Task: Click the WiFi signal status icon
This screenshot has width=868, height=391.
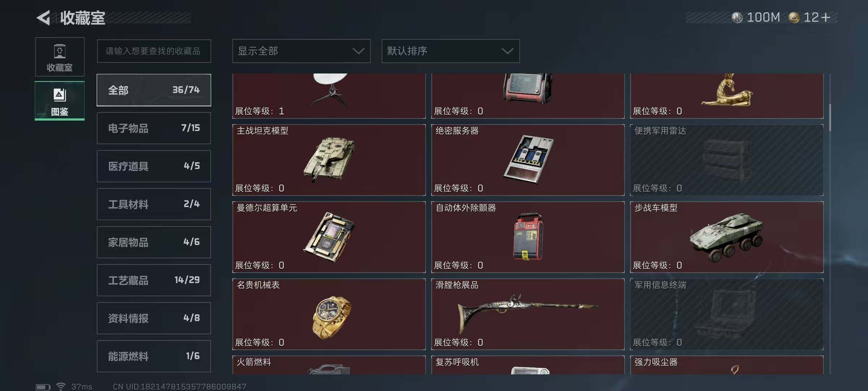Action: coord(61,386)
